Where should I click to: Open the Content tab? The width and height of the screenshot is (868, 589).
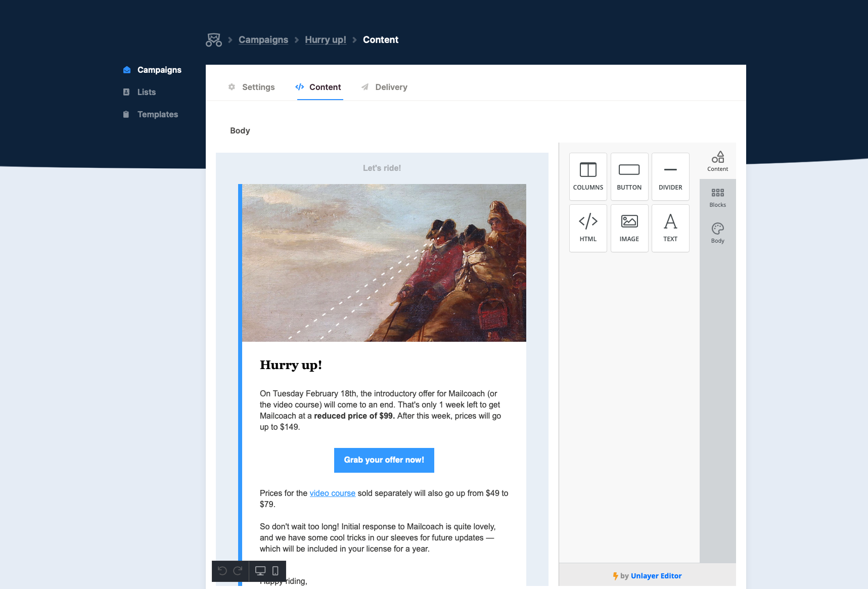pos(318,87)
